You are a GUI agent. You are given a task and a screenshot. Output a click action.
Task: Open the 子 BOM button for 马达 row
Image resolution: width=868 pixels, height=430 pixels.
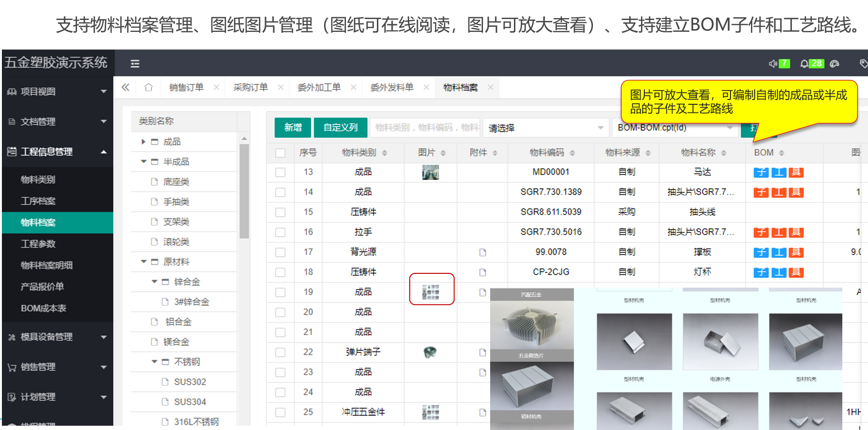pos(761,172)
